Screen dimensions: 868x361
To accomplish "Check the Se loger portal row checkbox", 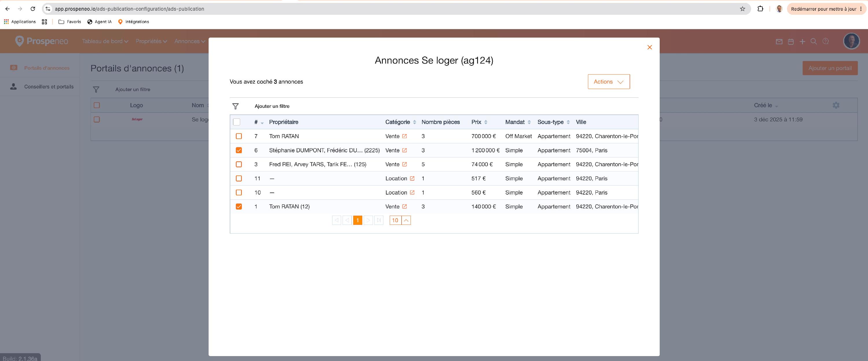I will 97,120.
